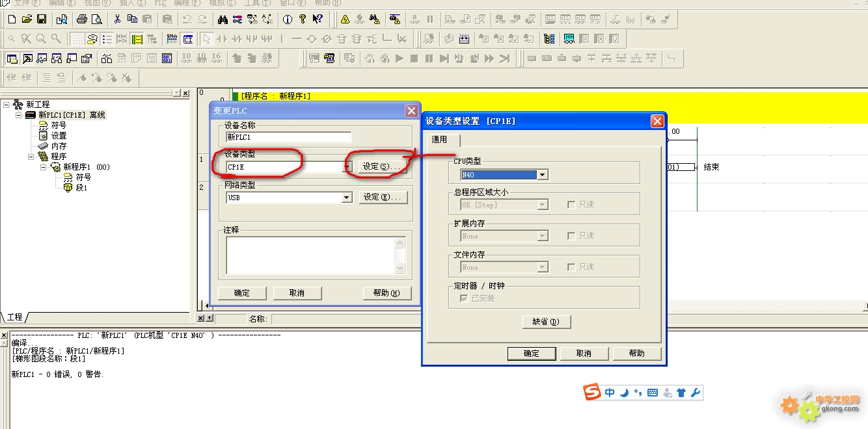This screenshot has height=429, width=868.
Task: Switch to the 通用 tab
Action: [x=440, y=140]
